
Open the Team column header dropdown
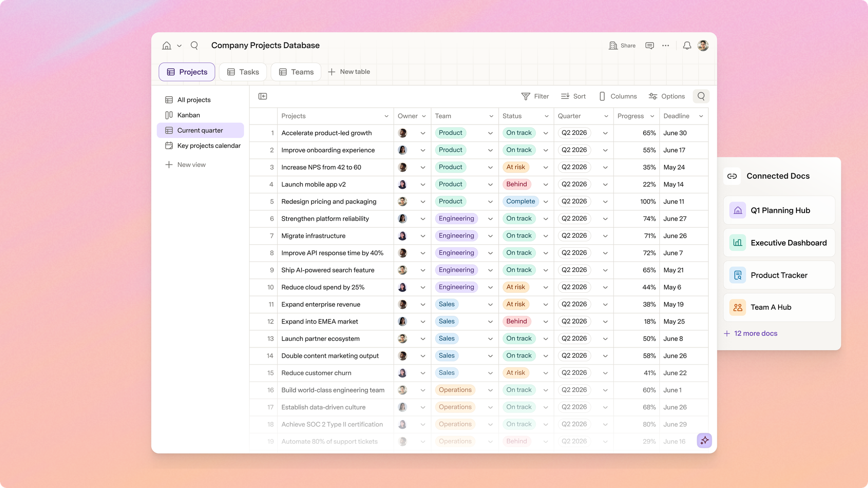pyautogui.click(x=491, y=116)
